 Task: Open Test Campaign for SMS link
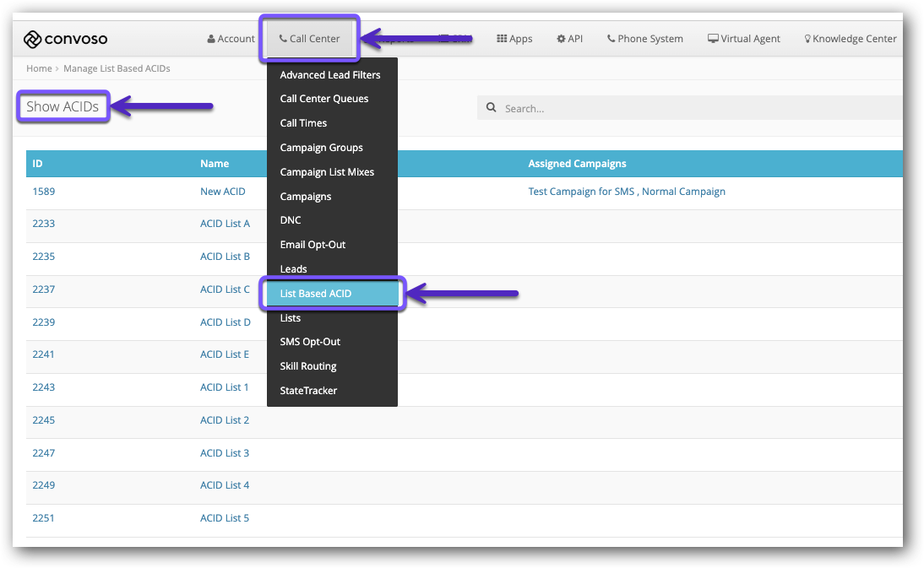coord(581,192)
